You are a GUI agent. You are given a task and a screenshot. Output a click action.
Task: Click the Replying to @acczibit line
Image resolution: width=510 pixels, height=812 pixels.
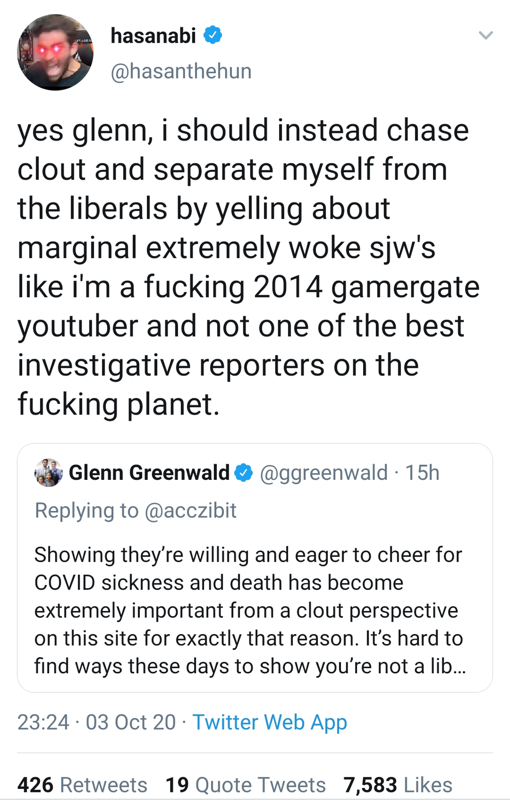click(x=135, y=511)
